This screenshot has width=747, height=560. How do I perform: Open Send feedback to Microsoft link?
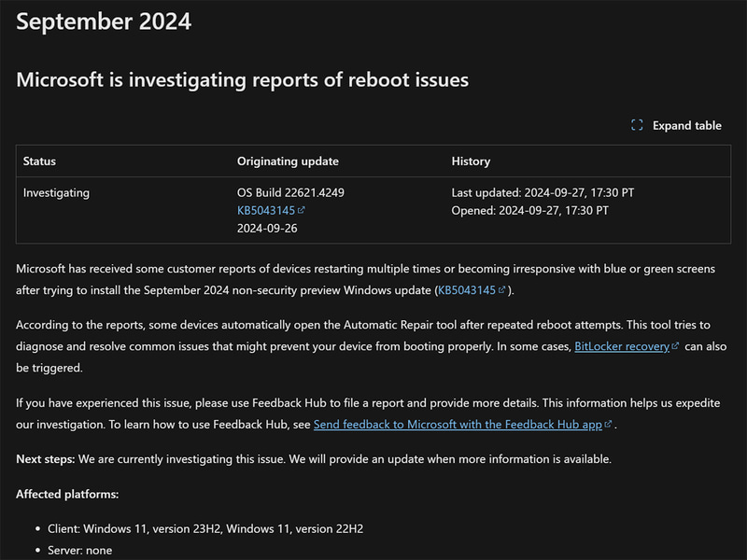(458, 425)
